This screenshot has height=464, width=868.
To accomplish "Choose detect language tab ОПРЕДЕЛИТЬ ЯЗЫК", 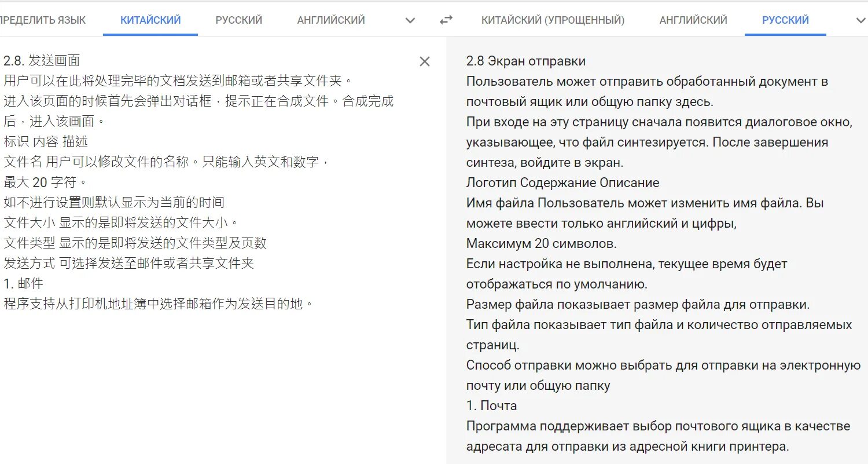I will click(43, 20).
